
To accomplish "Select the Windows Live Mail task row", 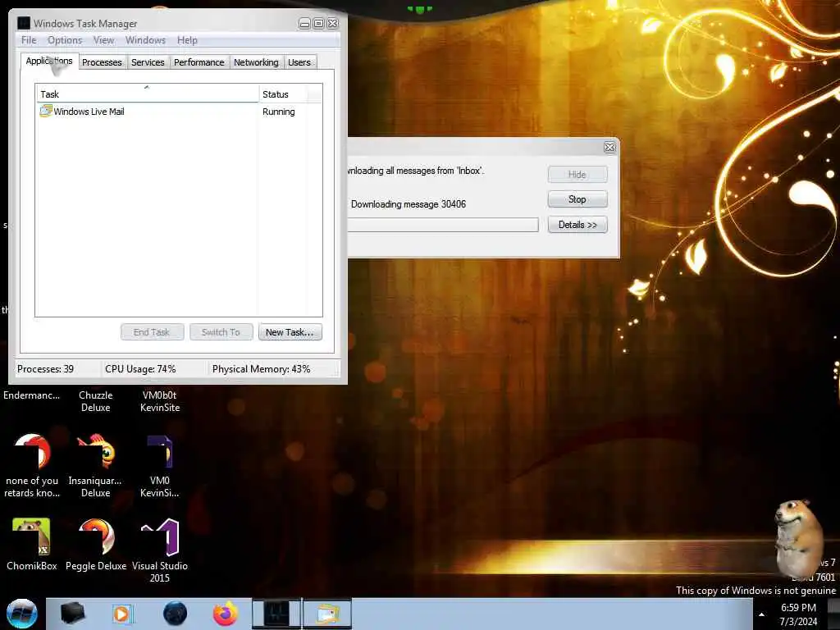I will pyautogui.click(x=179, y=112).
